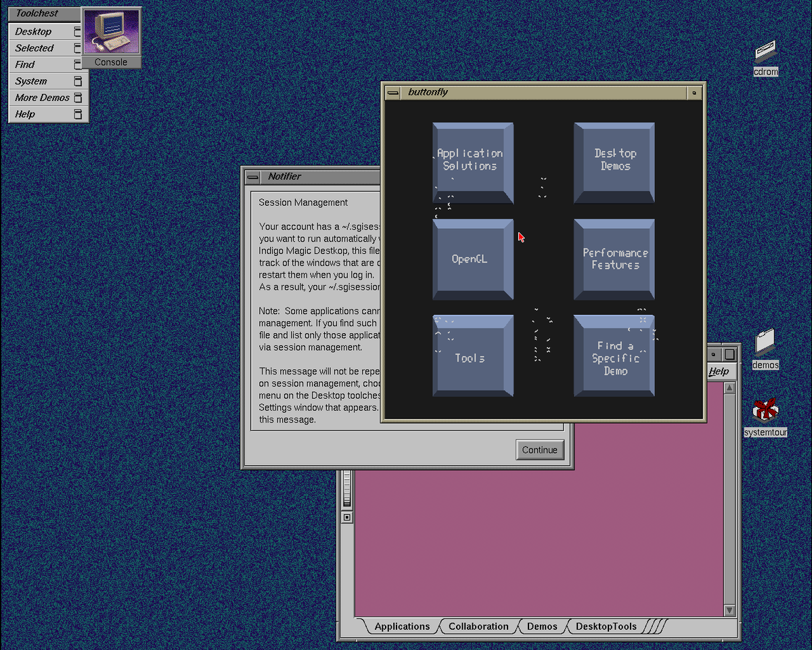Click the tear-off icon beside Selected
Viewport: 812px width, 650px height.
pos(77,48)
